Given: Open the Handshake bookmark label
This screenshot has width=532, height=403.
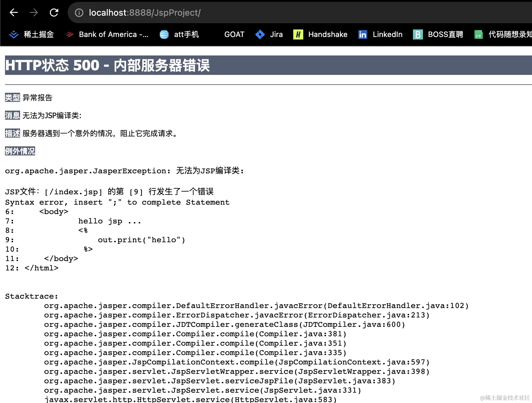Looking at the screenshot, I should [x=328, y=34].
